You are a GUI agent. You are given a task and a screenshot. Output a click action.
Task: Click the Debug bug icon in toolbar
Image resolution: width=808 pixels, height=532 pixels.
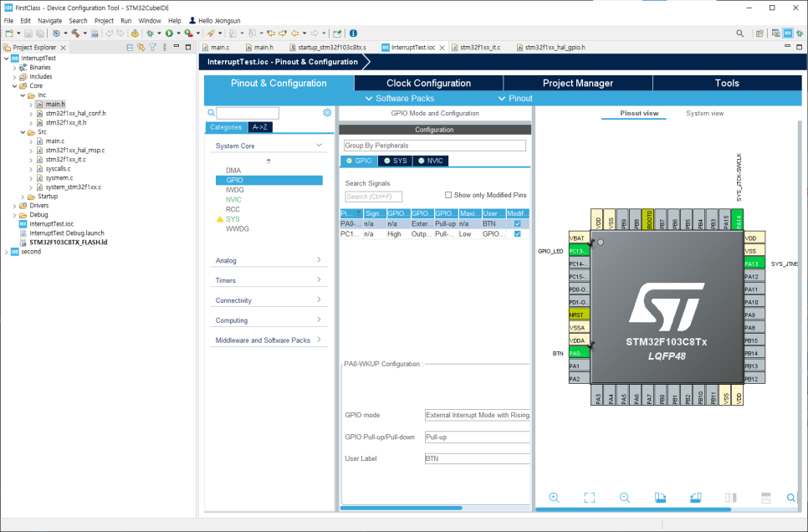click(150, 33)
